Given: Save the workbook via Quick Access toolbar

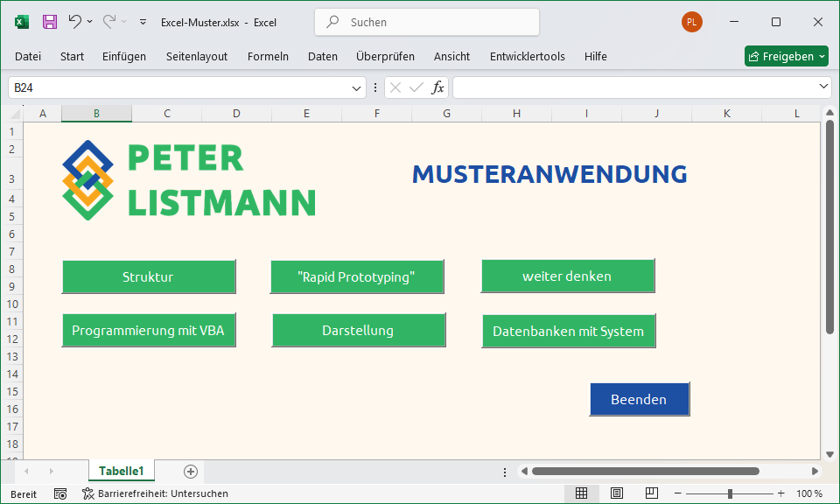Looking at the screenshot, I should coord(49,22).
